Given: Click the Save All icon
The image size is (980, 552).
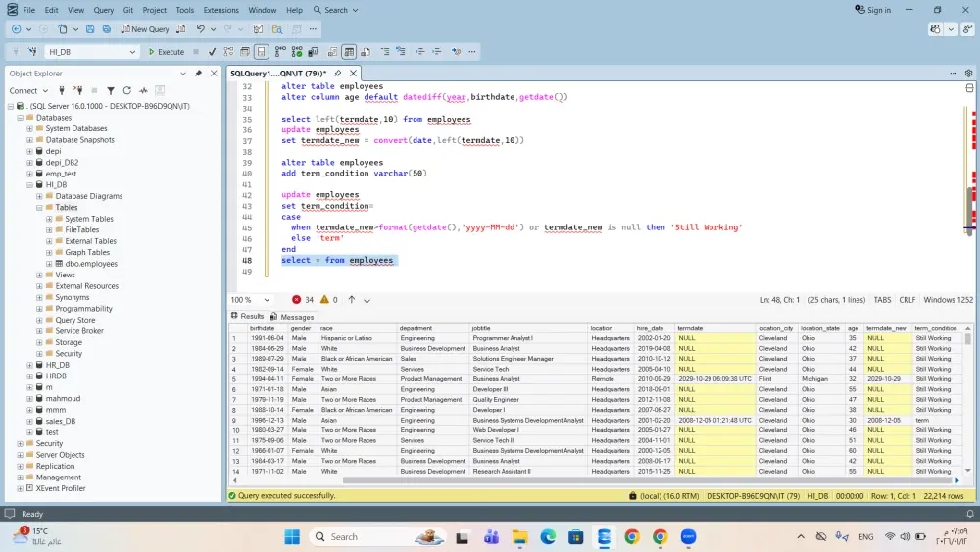Looking at the screenshot, I should pyautogui.click(x=107, y=29).
